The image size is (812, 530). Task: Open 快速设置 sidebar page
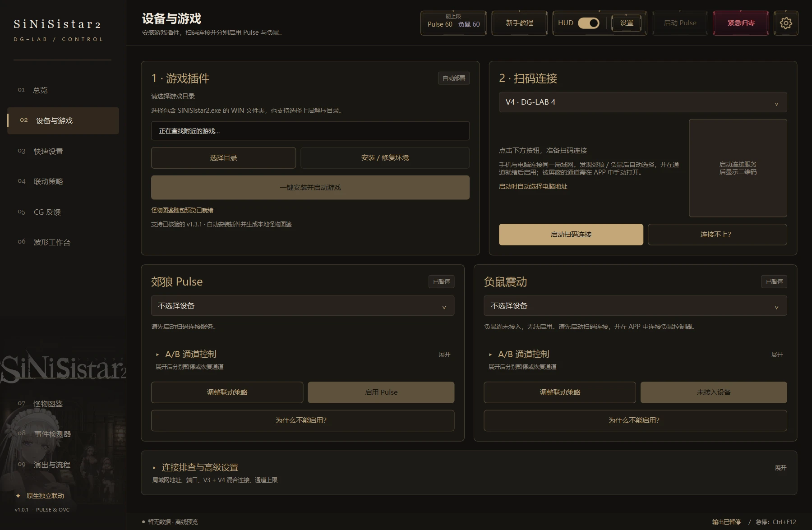click(x=63, y=151)
